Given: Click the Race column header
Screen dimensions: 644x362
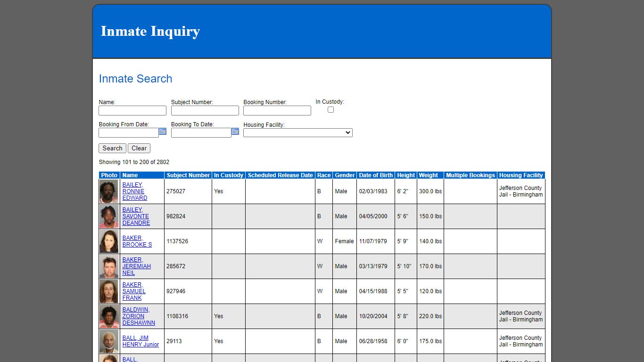Looking at the screenshot, I should [324, 175].
